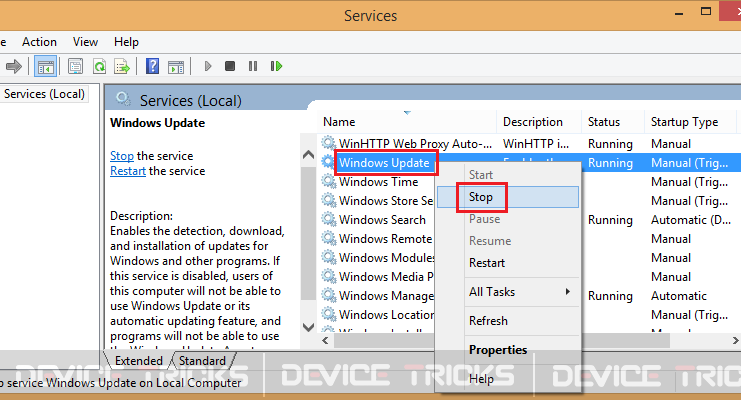Click horizontal scrollbar left arrow
Image resolution: width=741 pixels, height=400 pixels.
(325, 340)
